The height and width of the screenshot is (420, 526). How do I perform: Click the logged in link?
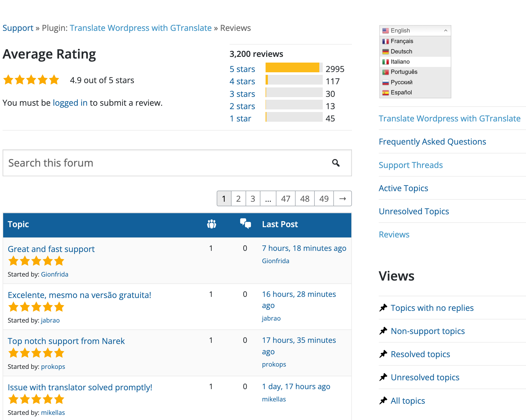point(70,103)
